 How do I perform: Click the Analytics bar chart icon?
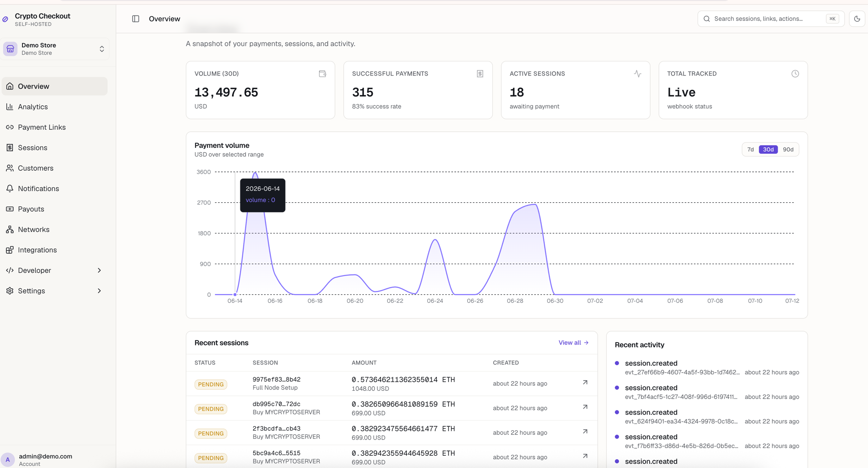click(x=10, y=106)
